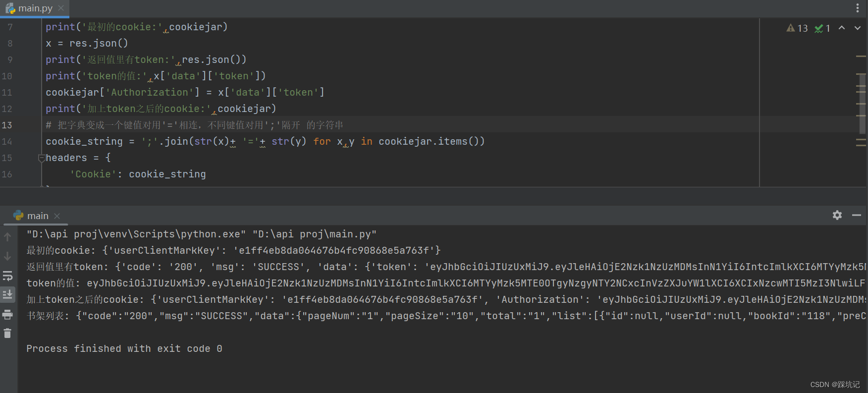The height and width of the screenshot is (393, 868).
Task: Collapse the headers dict fold marker
Action: click(42, 158)
